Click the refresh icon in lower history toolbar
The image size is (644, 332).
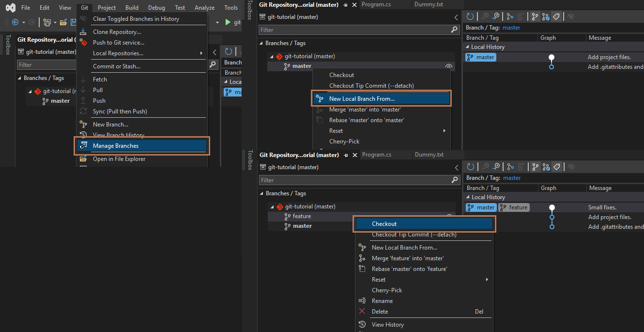pos(470,167)
